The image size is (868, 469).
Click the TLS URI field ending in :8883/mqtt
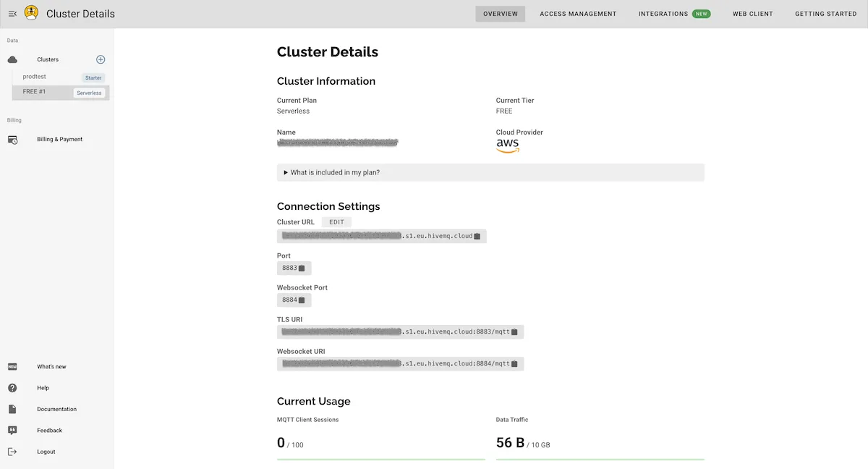tap(400, 332)
